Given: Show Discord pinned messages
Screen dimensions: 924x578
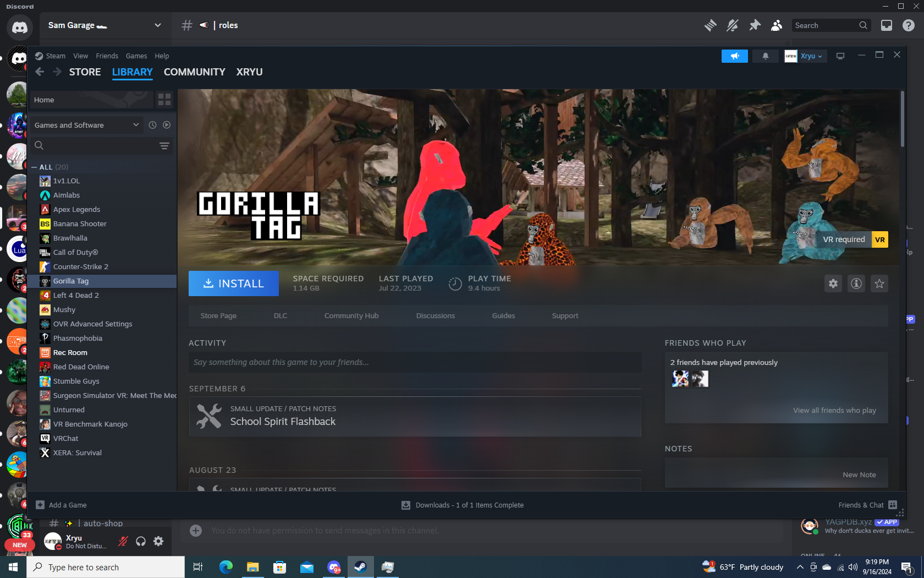Looking at the screenshot, I should pyautogui.click(x=755, y=25).
